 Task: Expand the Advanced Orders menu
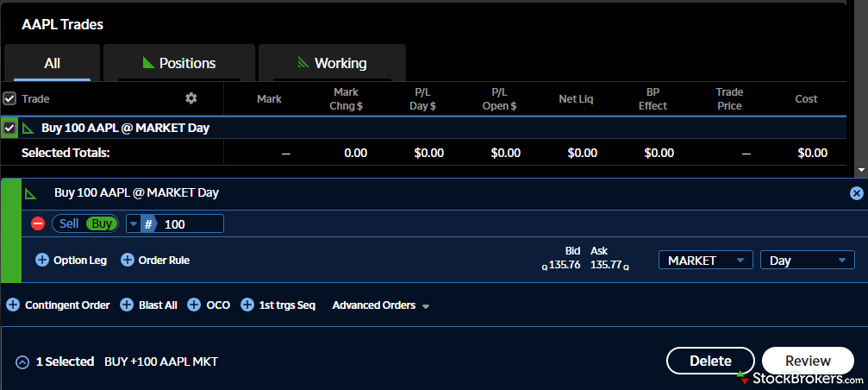tap(380, 305)
